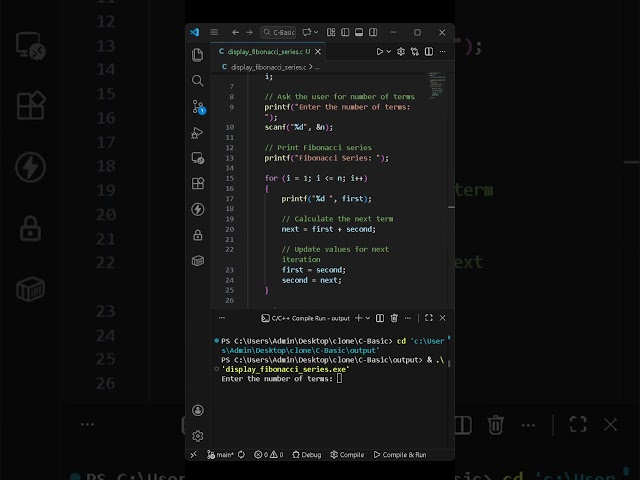
Task: Click the '// Print Fibonacci series' comment
Action: 318,147
